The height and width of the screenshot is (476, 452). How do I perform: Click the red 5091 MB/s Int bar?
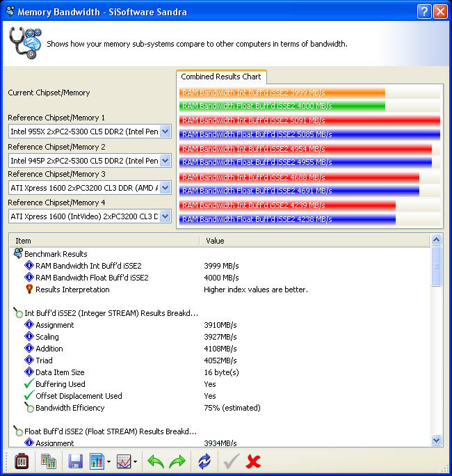coord(309,120)
